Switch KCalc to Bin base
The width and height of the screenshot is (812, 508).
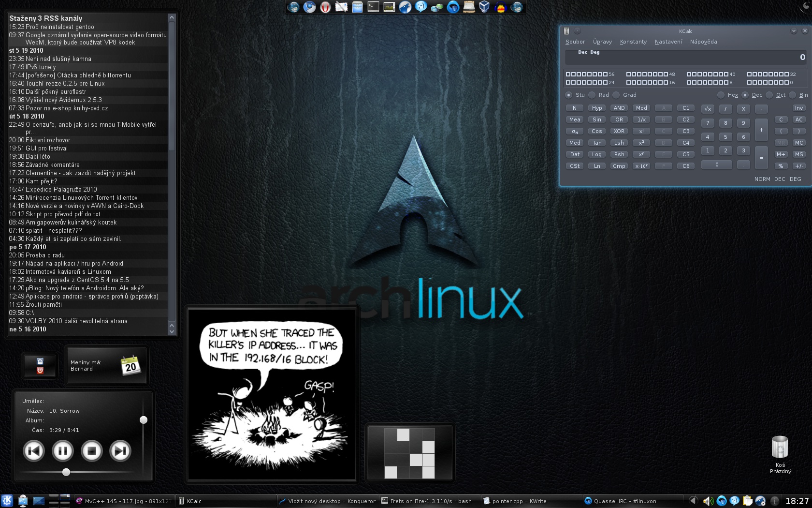point(793,95)
